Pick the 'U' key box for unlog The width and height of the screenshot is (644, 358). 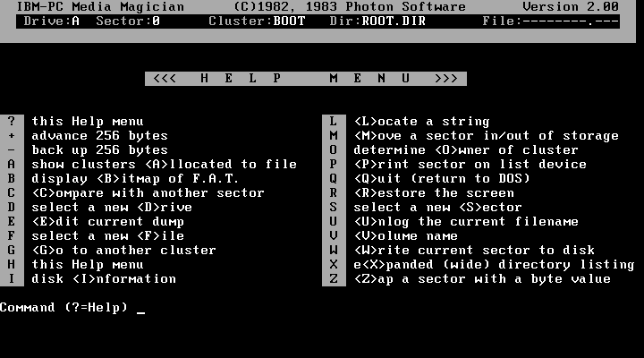tap(334, 222)
